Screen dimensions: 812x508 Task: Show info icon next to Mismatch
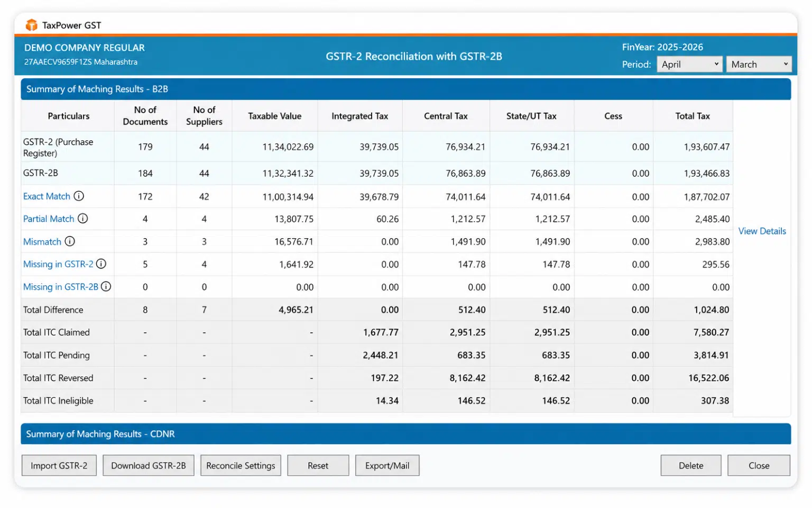click(70, 241)
